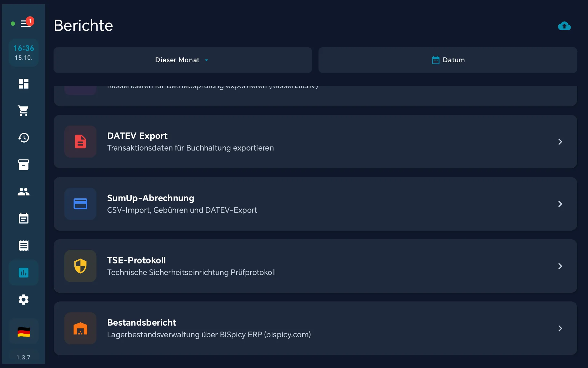Open the history clock icon
This screenshot has width=588, height=368.
(24, 138)
